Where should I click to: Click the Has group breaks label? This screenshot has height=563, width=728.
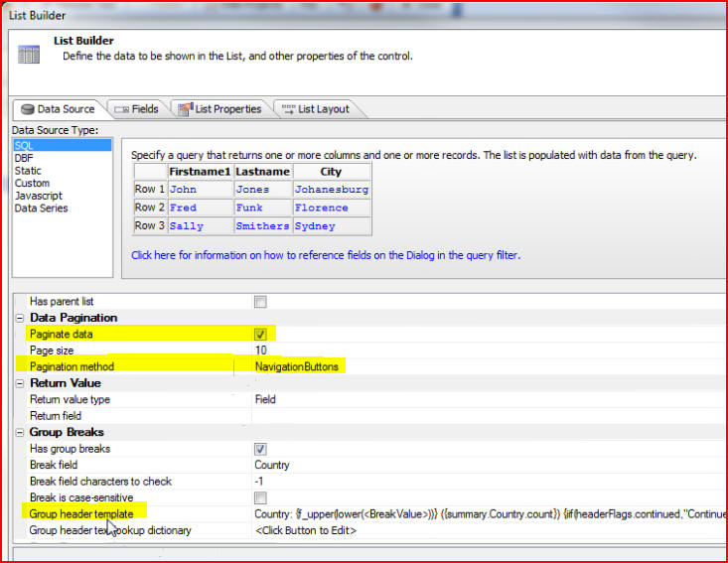coord(71,449)
